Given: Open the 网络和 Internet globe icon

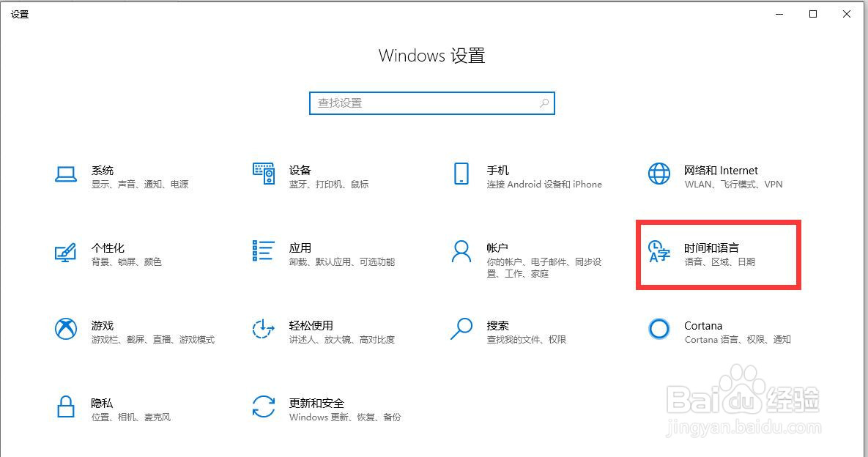Looking at the screenshot, I should click(x=659, y=173).
